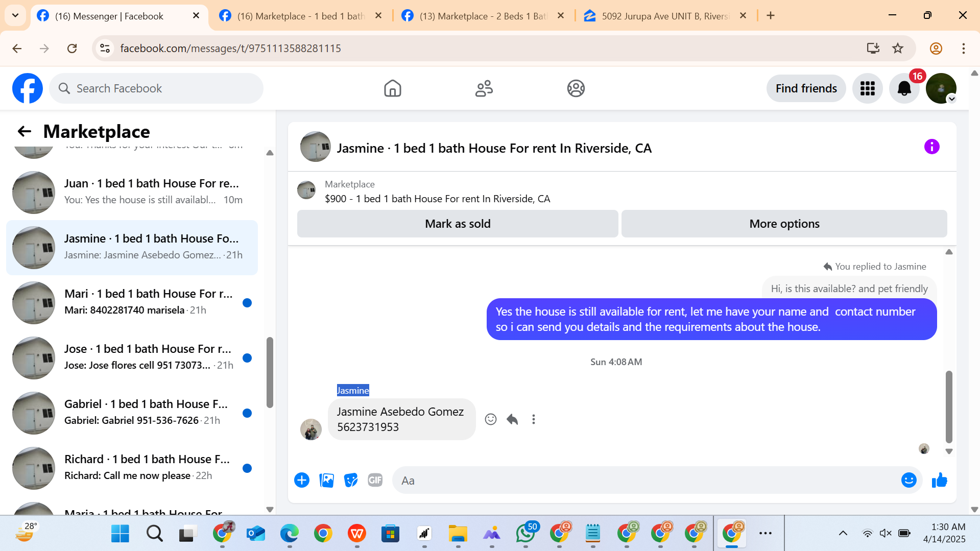980x551 pixels.
Task: Click the conversation list scrollbar thumb
Action: 270,372
